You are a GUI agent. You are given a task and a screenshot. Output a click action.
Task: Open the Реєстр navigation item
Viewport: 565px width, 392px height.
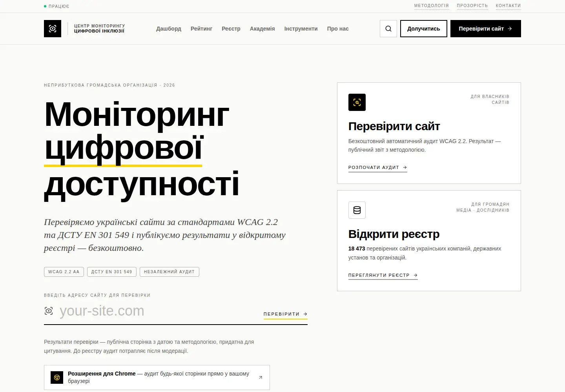[x=231, y=29]
